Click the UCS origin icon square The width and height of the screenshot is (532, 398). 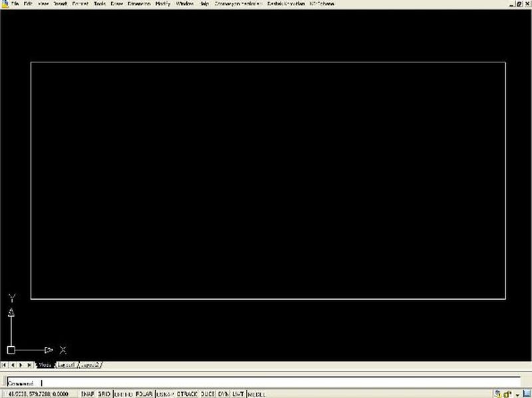click(x=11, y=349)
